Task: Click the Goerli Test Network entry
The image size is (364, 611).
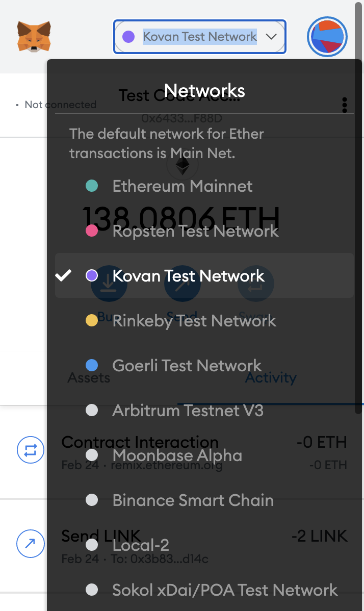Action: [x=187, y=365]
